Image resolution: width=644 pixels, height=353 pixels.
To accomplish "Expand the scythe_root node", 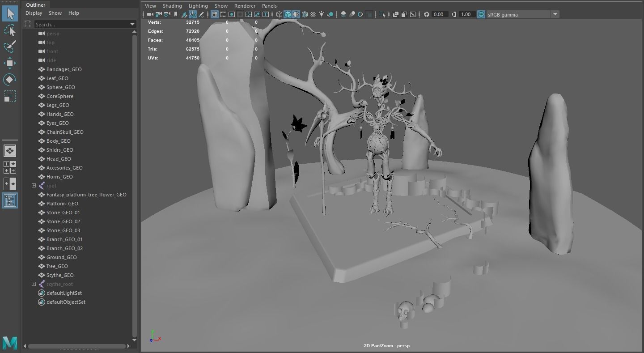I will 34,284.
